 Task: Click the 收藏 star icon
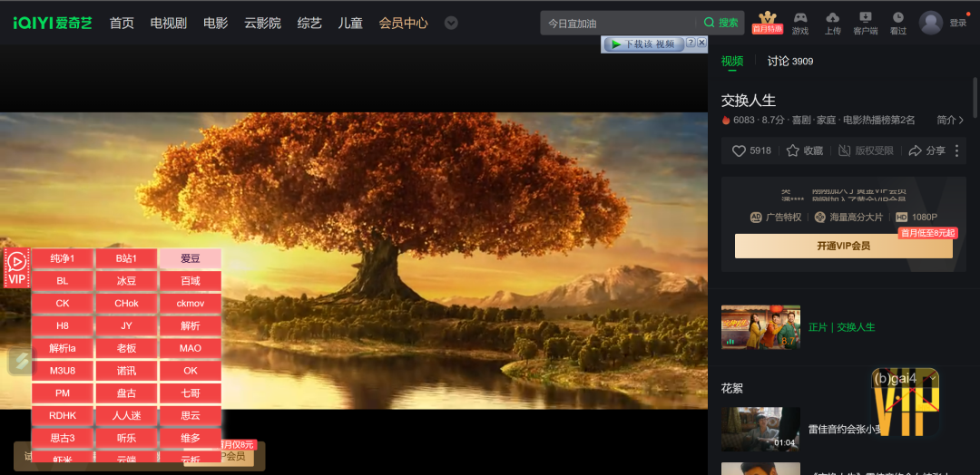pos(804,150)
